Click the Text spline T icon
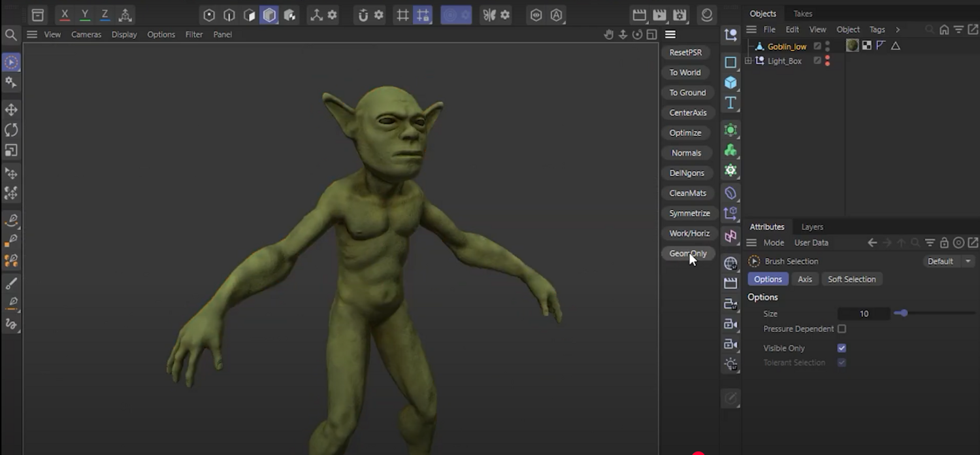Viewport: 980px width, 455px height. [730, 103]
